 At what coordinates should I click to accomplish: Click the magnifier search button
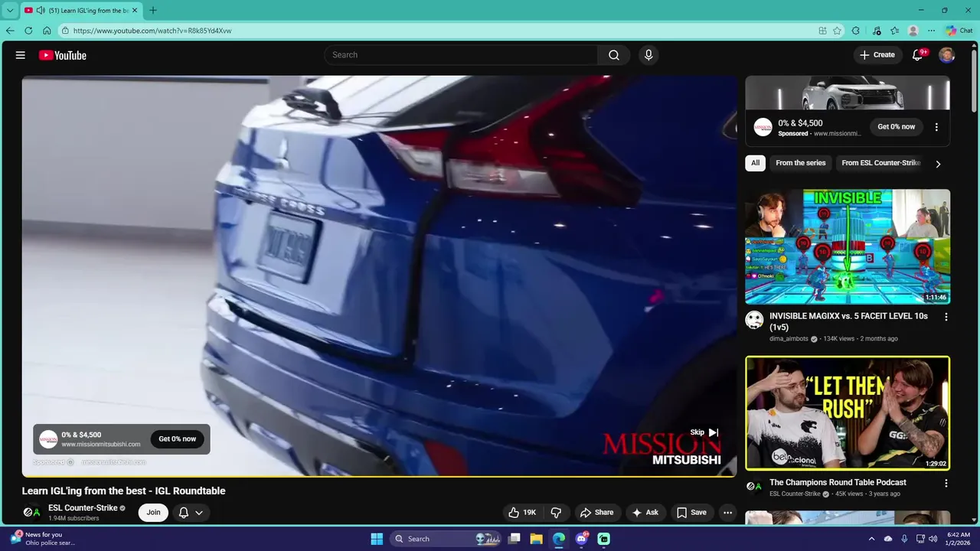click(614, 55)
